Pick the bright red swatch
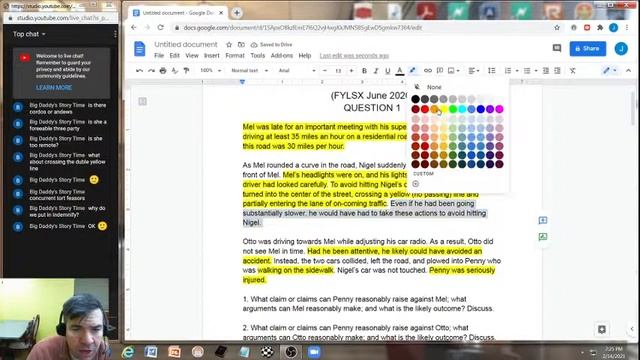 pyautogui.click(x=425, y=109)
